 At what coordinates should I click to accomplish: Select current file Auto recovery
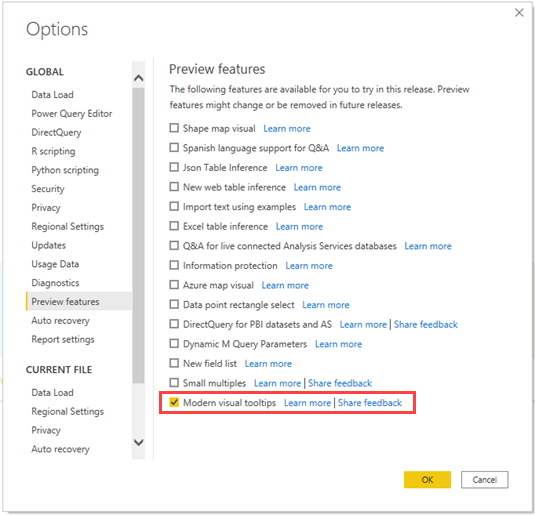(60, 449)
